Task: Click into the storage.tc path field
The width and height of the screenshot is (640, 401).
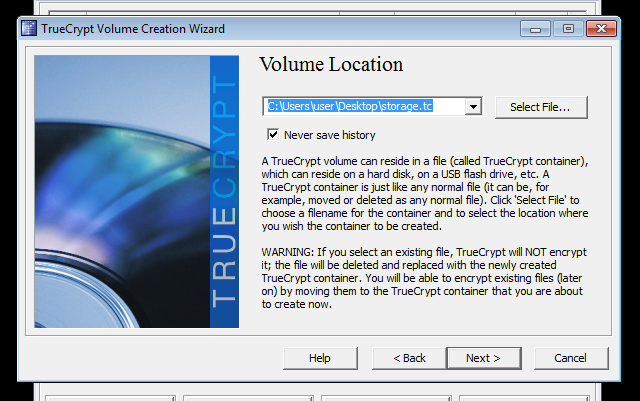Action: pos(362,106)
